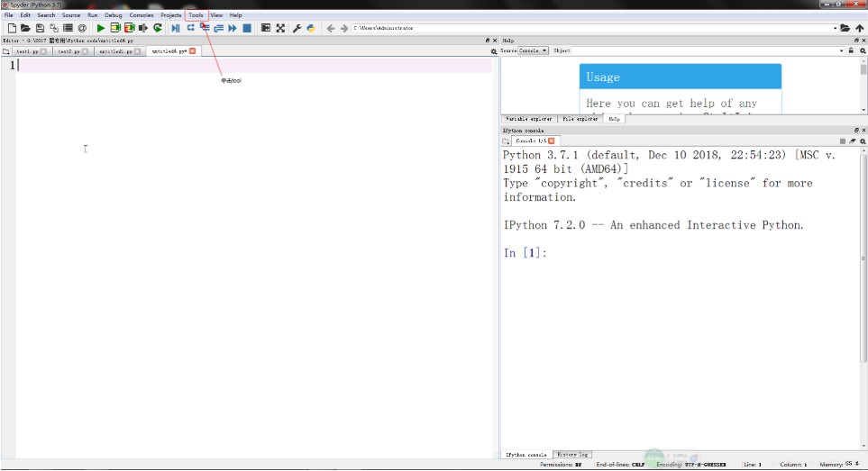Open the Edit menu
The height and width of the screenshot is (471, 868).
click(25, 15)
